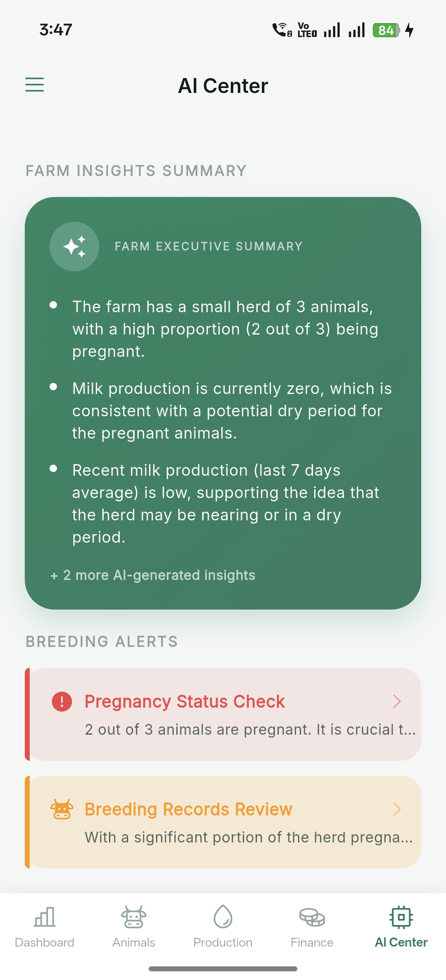The width and height of the screenshot is (446, 980).
Task: Switch to the Dashboard tab
Action: coord(45,942)
